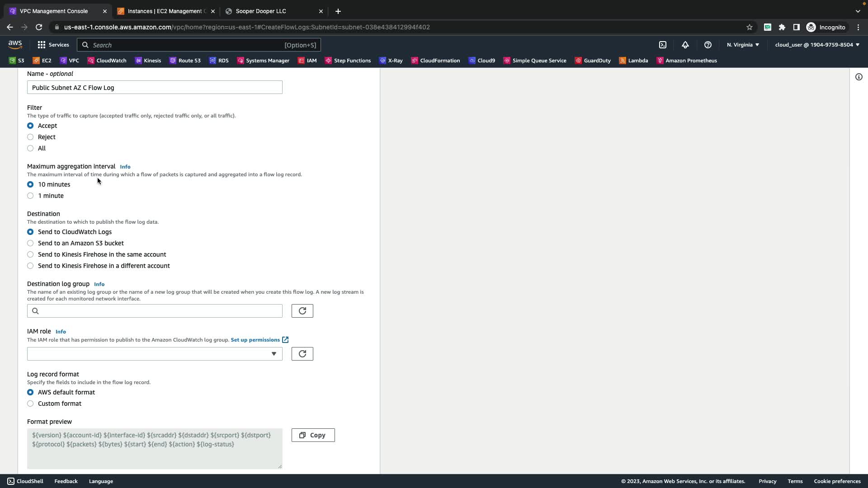Click the help question mark icon
This screenshot has width=868, height=488.
point(708,45)
